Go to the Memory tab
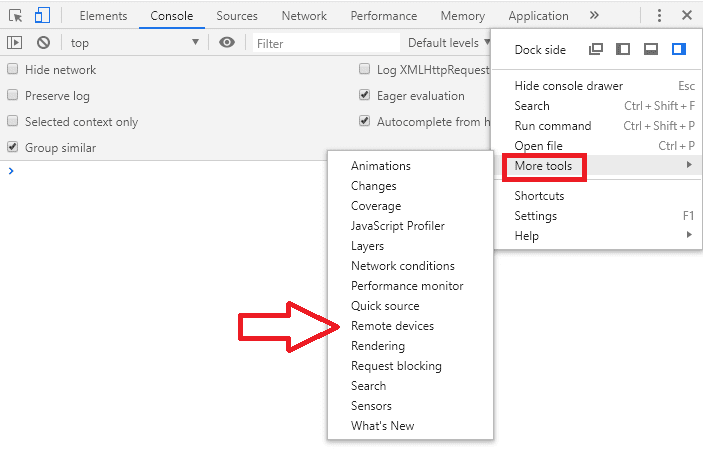Image resolution: width=703 pixels, height=462 pixels. point(463,16)
